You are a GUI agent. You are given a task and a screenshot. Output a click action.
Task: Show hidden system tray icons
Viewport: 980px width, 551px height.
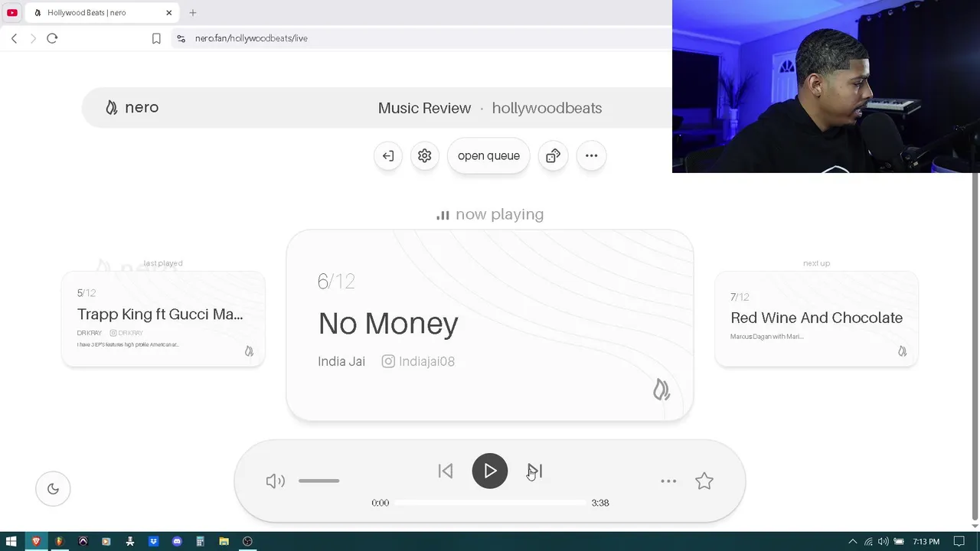tap(853, 542)
